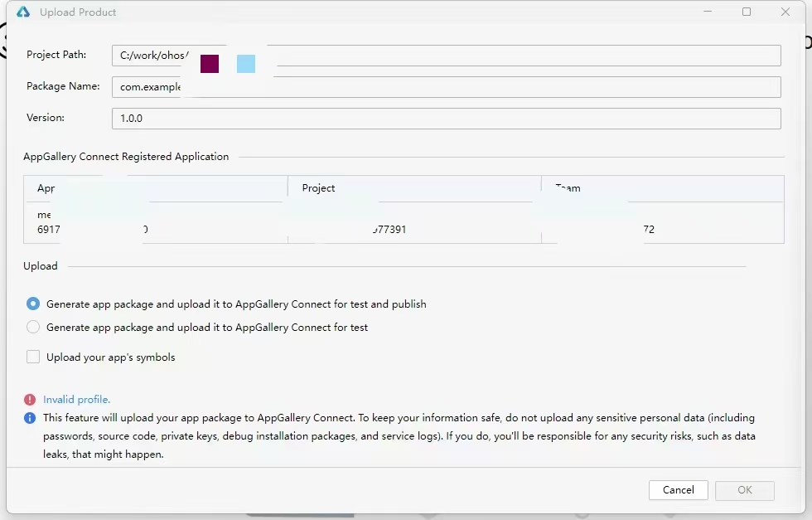Select the table cell ending in 77391

tap(414, 223)
